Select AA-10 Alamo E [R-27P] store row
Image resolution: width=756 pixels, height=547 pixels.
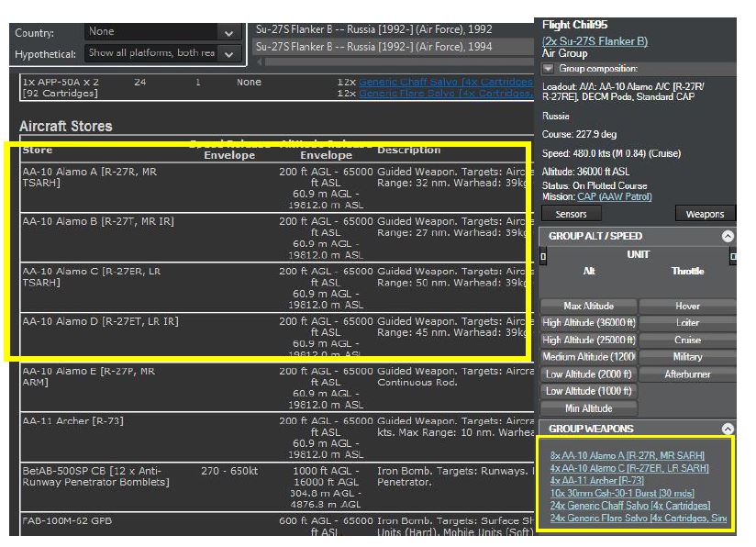[277, 388]
